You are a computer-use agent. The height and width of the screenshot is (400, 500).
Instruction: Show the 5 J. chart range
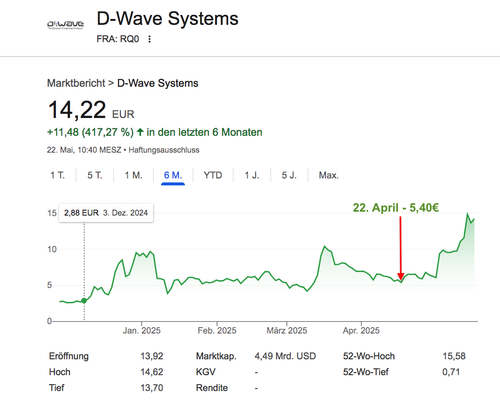click(x=289, y=175)
